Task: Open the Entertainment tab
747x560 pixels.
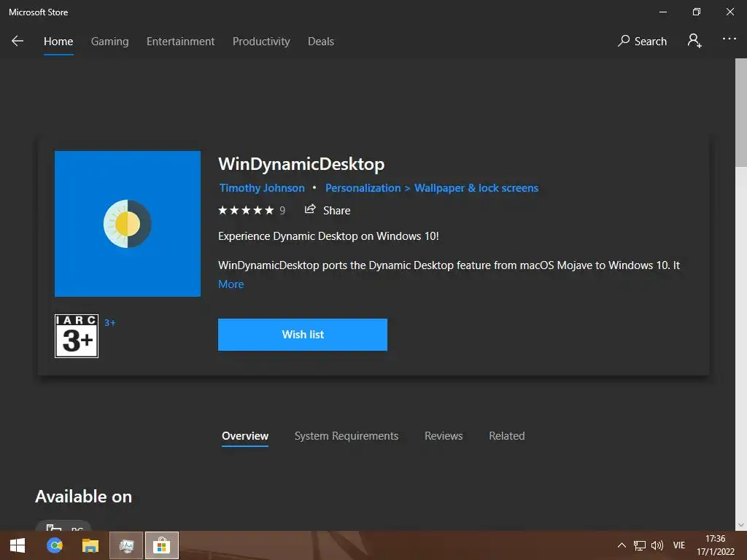Action: 181,42
